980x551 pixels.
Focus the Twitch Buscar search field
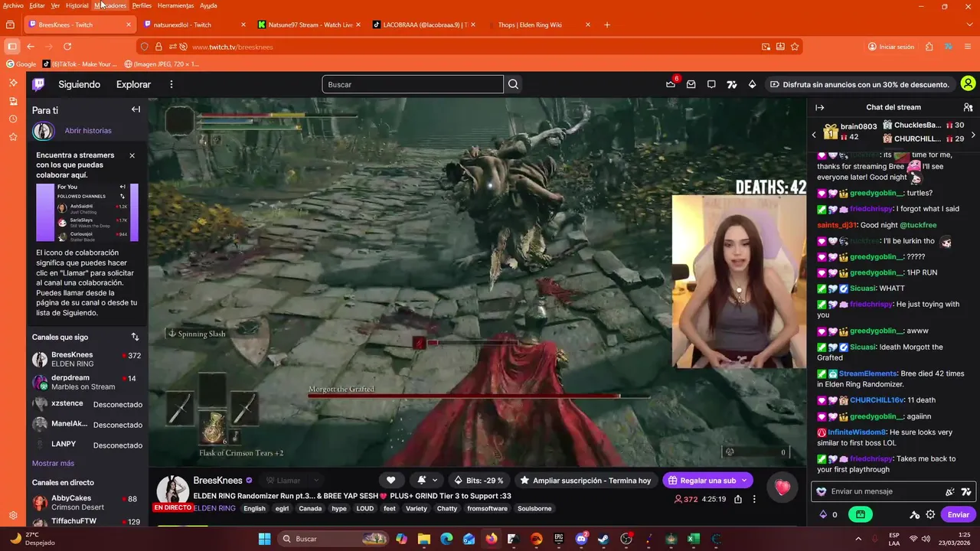413,84
